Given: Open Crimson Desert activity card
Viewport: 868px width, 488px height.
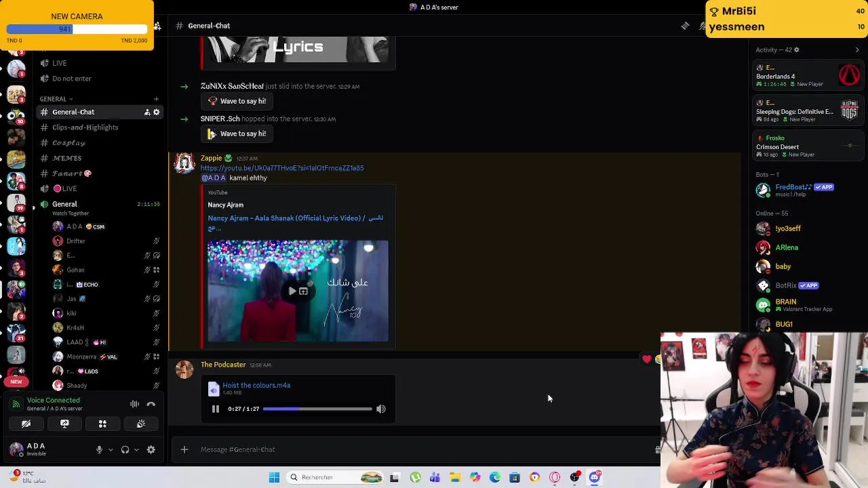Looking at the screenshot, I should (808, 146).
